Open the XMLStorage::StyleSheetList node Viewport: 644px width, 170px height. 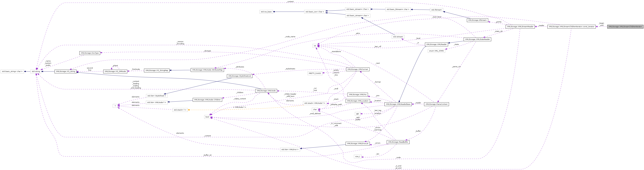point(239,76)
